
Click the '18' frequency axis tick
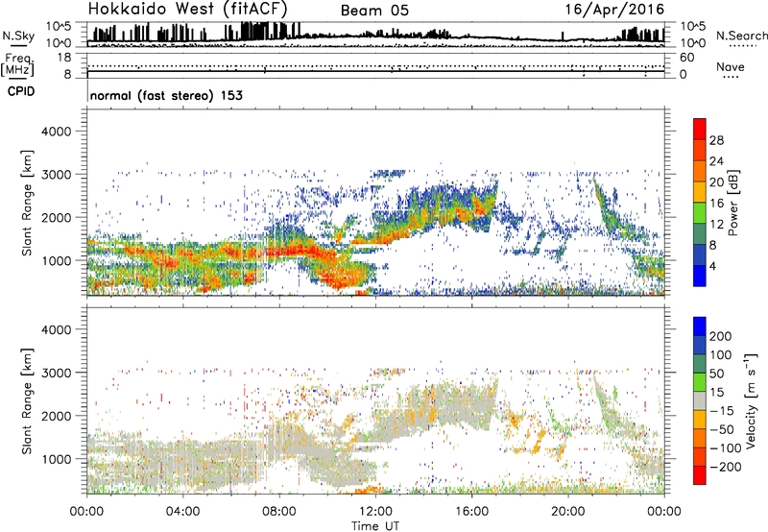tap(63, 58)
